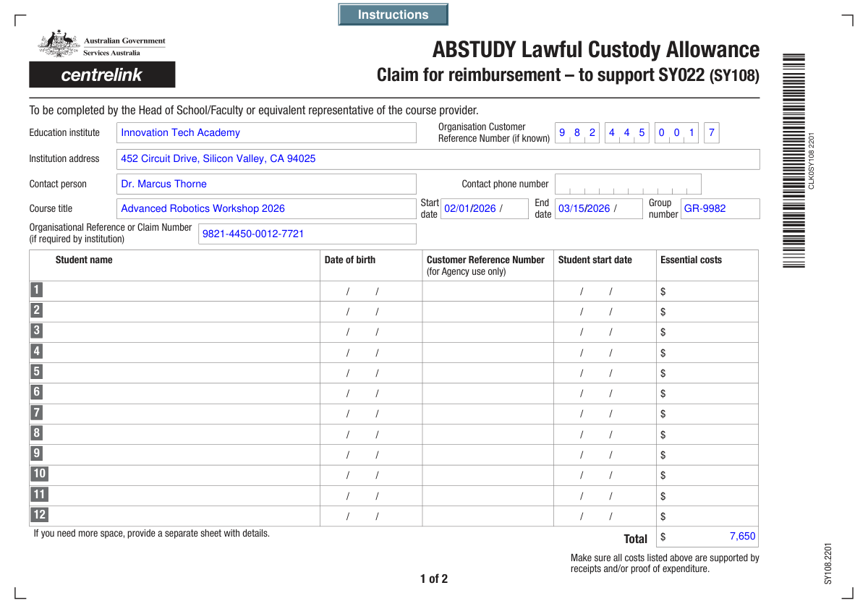
Task: Click Customer Reference Number cell in row 1
Action: [x=488, y=291]
